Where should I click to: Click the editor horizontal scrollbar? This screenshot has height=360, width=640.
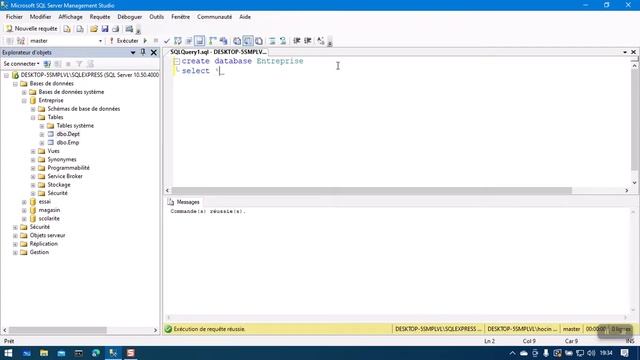click(x=372, y=191)
